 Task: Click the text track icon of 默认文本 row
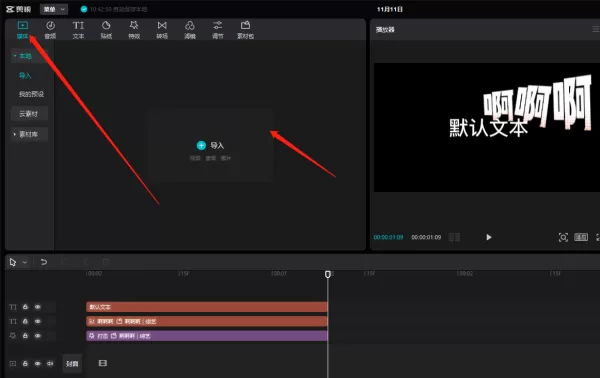(13, 307)
